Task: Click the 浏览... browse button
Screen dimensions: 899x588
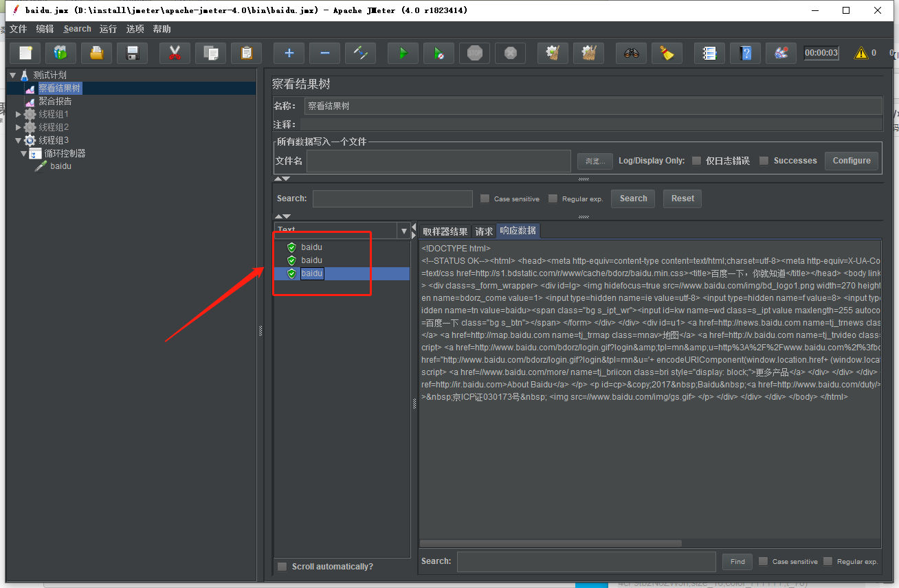Action: [595, 161]
